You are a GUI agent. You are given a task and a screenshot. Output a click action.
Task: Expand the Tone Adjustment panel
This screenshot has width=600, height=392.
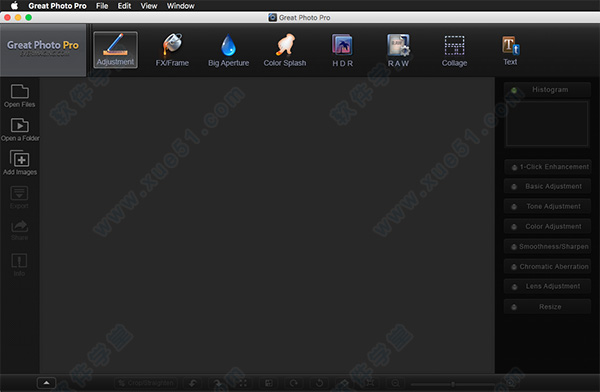548,206
